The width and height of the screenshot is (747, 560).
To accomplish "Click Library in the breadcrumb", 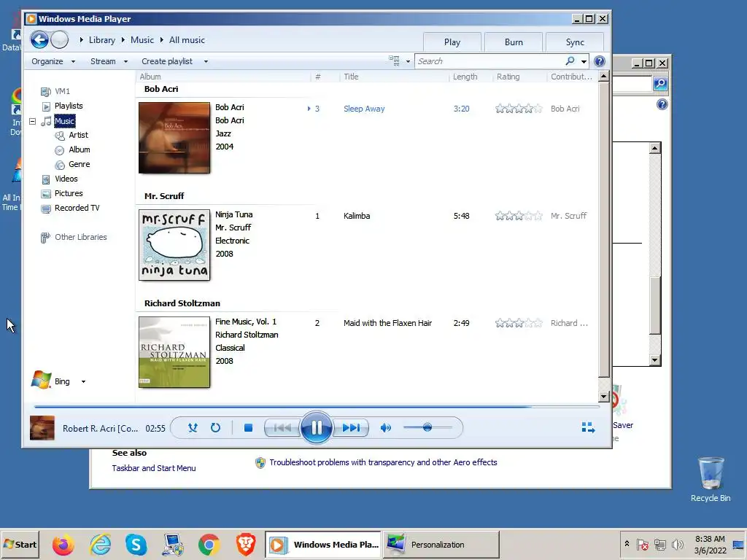I will tap(102, 40).
